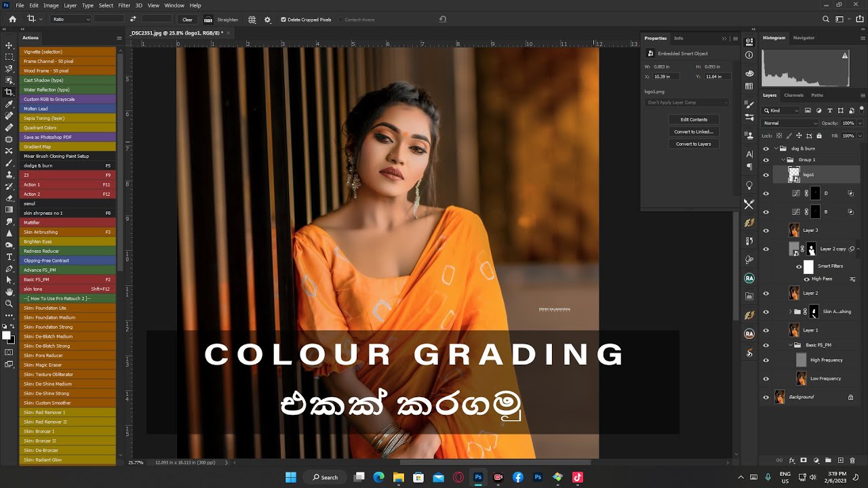868x488 pixels.
Task: Open Photoshop search icon at top right
Action: coord(825,19)
